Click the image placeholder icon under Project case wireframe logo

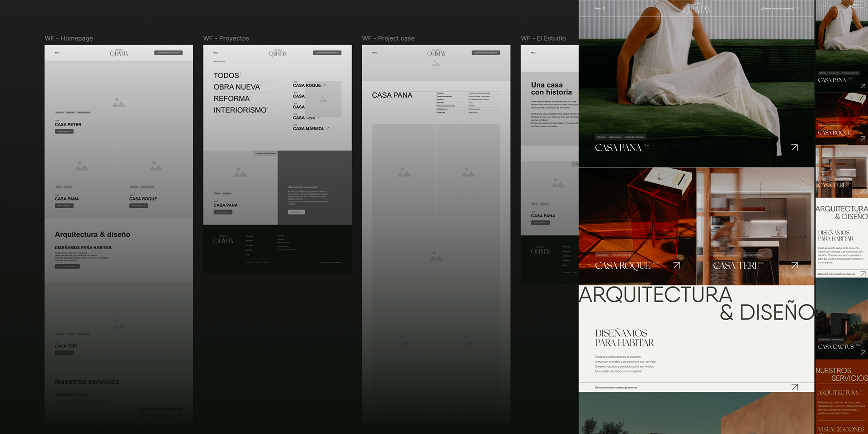(x=436, y=64)
